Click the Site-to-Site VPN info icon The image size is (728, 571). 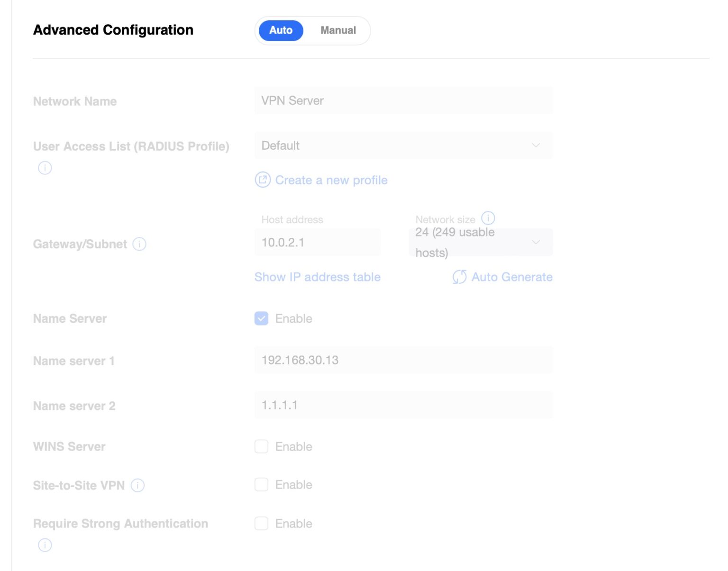(137, 485)
